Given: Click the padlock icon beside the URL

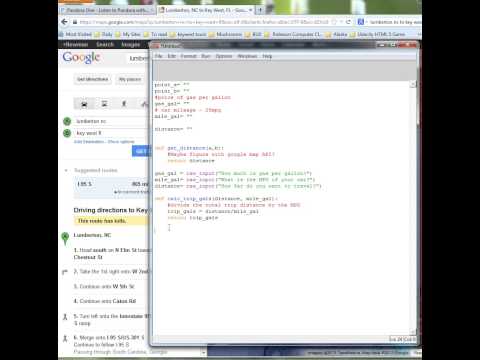Looking at the screenshot, I should (75, 22).
